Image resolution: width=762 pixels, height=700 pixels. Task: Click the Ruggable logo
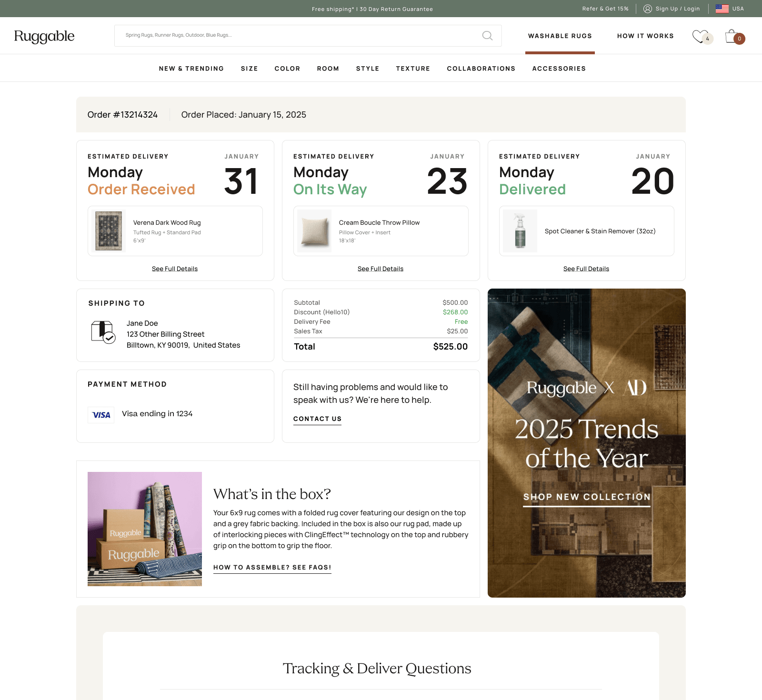(44, 36)
